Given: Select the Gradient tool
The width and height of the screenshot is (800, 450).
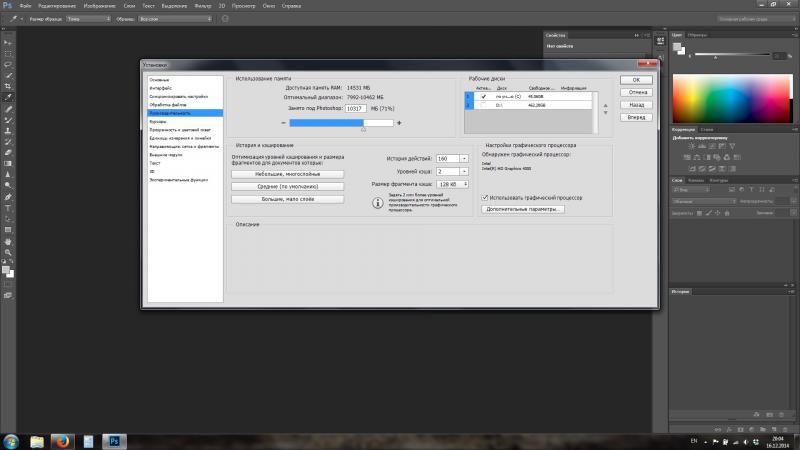Looking at the screenshot, I should point(8,163).
